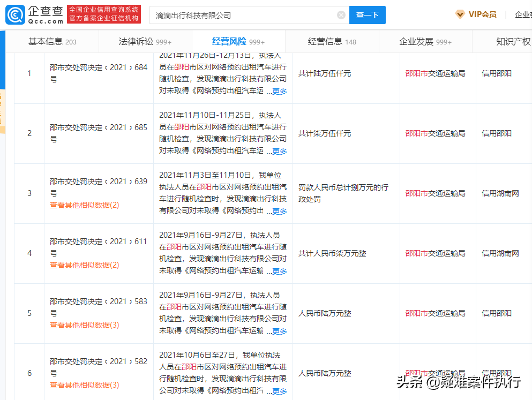Click 邵阳市交通运输局 in row 5
The width and height of the screenshot is (532, 400).
pyautogui.click(x=436, y=314)
